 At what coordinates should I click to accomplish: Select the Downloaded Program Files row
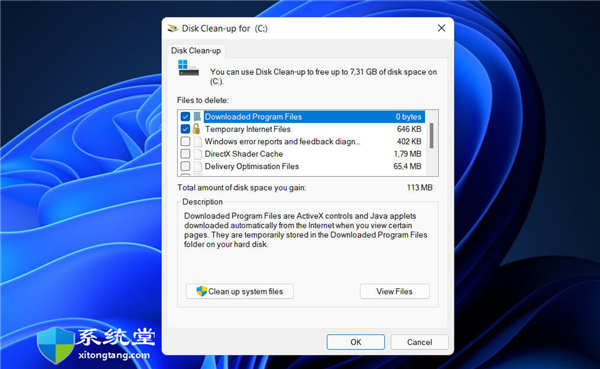coord(302,116)
